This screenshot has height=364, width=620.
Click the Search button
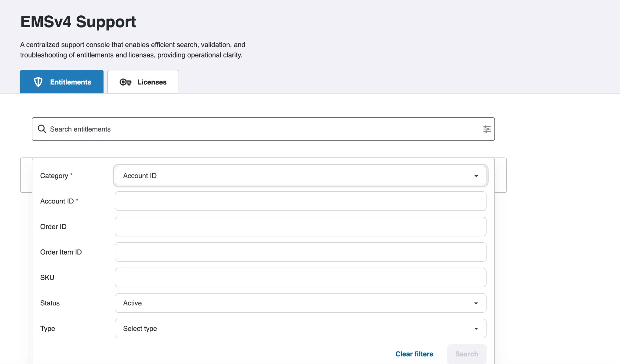(467, 354)
